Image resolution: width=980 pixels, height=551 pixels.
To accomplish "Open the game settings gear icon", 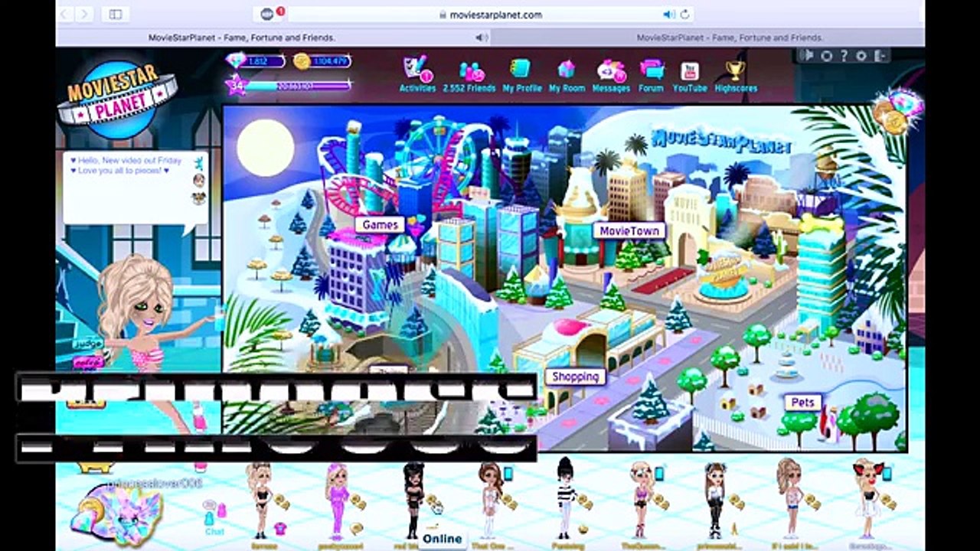I will point(861,56).
